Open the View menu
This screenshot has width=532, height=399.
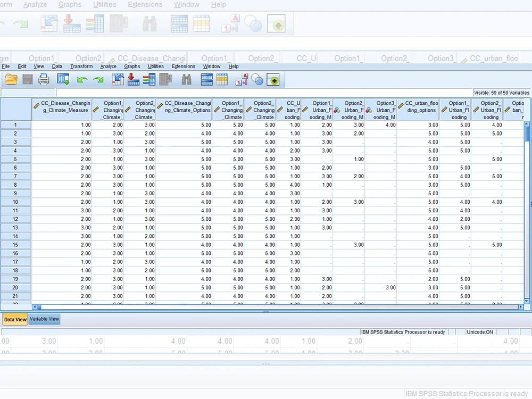click(39, 66)
